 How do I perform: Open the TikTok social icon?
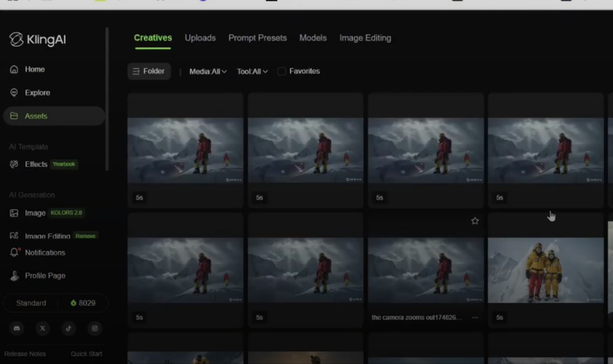tap(69, 329)
